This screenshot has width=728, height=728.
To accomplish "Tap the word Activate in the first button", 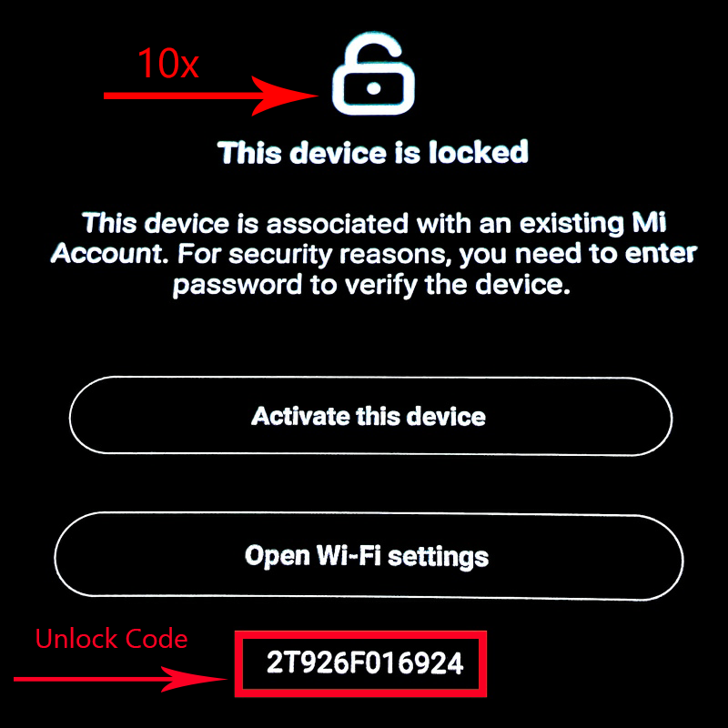I will [x=300, y=416].
